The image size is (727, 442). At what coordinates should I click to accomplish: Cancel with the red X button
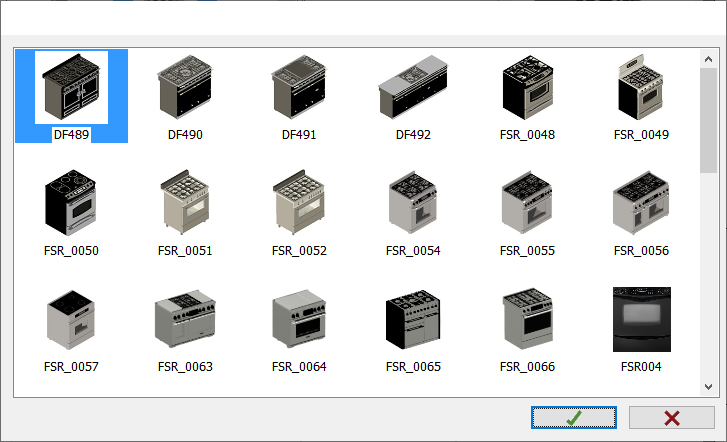[671, 418]
